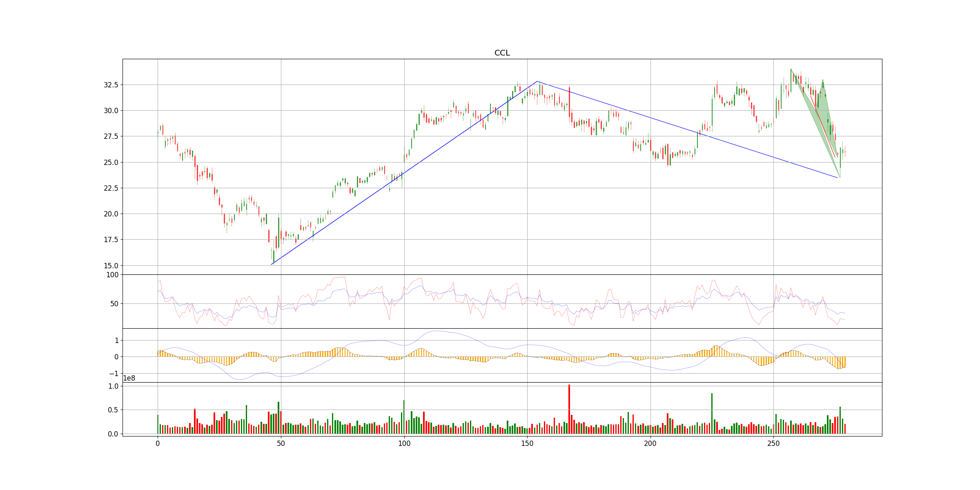Click the 22.5 price axis label
The width and height of the screenshot is (980, 490).
tap(111, 188)
